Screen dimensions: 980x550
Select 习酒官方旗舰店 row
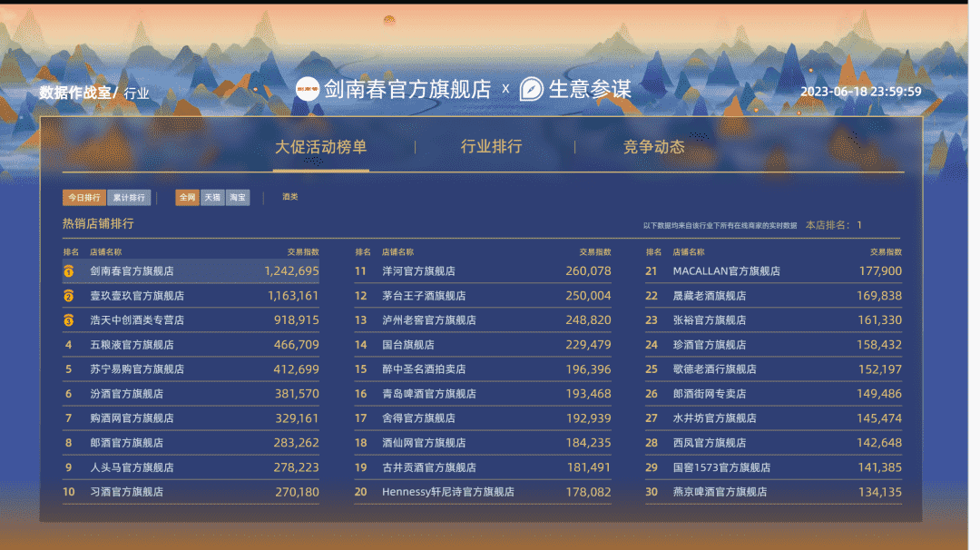coord(191,492)
